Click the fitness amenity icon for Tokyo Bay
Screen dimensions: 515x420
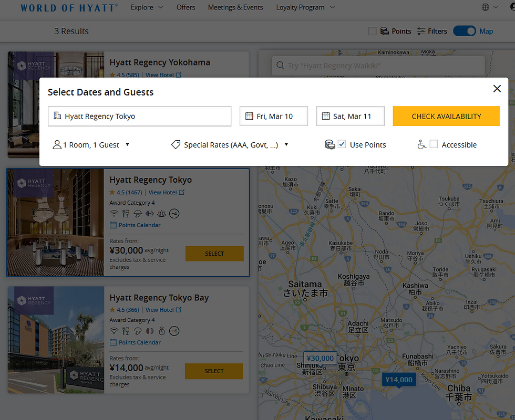(150, 331)
